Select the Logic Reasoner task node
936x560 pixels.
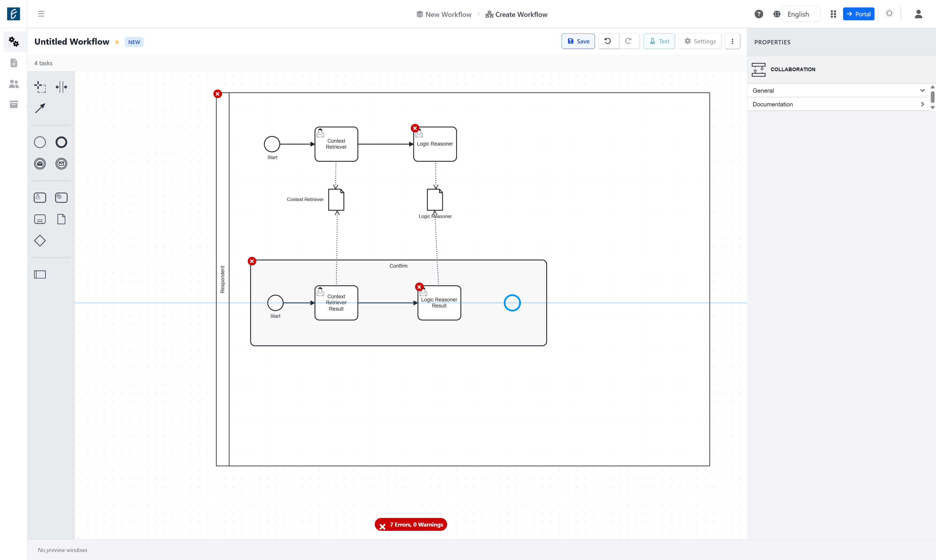click(x=435, y=144)
